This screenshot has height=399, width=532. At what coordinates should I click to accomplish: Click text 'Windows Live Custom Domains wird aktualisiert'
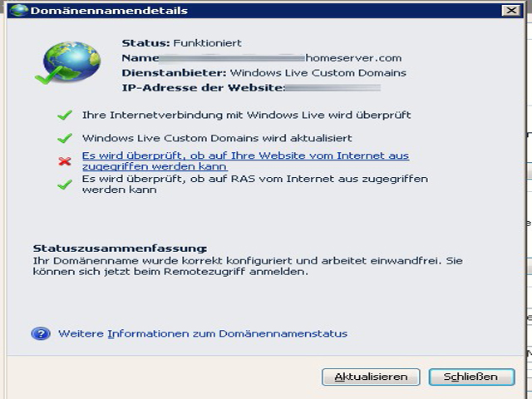(217, 138)
